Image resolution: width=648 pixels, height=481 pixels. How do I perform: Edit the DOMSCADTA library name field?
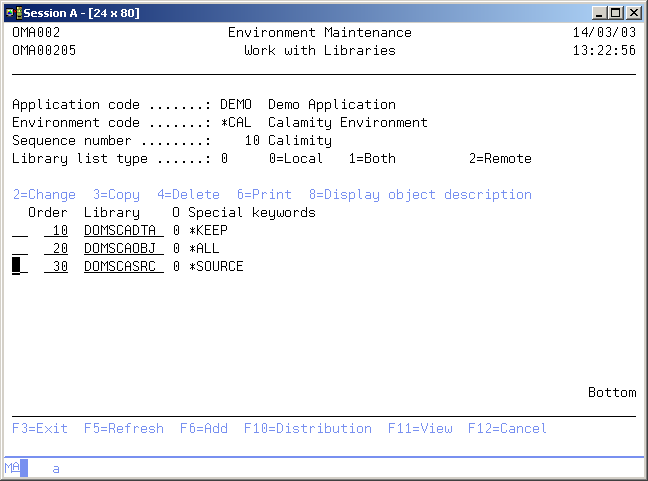pyautogui.click(x=123, y=231)
